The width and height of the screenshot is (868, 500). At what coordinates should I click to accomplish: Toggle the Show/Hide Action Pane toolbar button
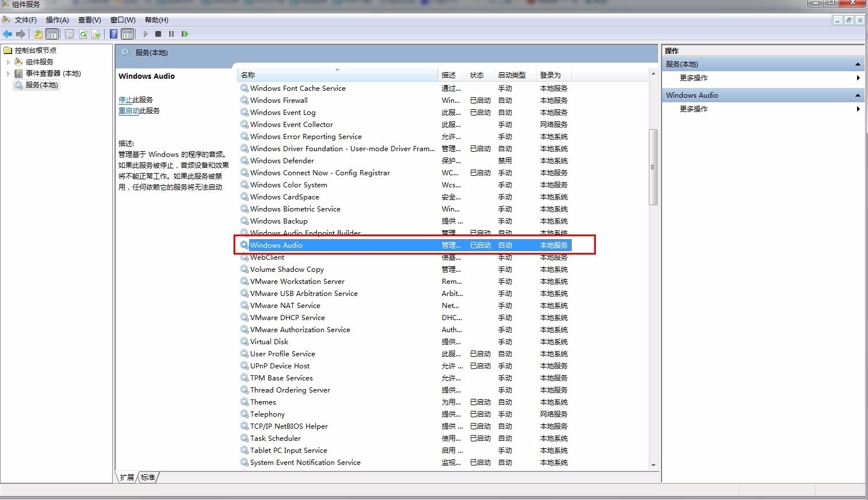pos(128,34)
